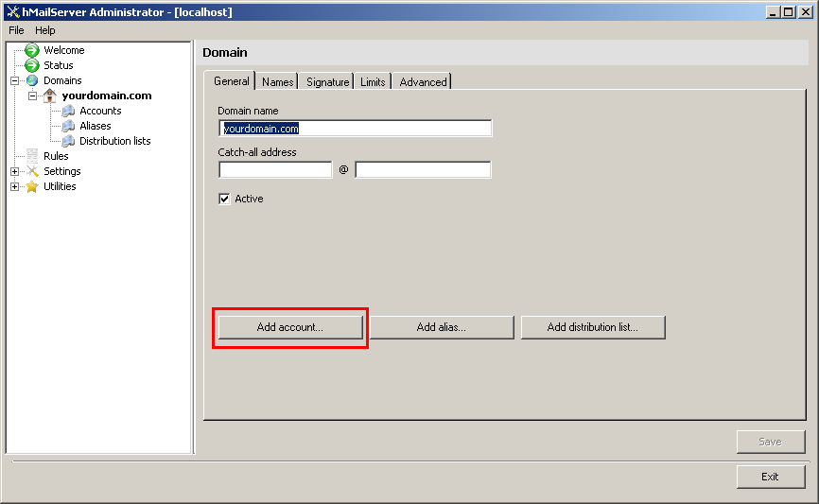The image size is (819, 504).
Task: Open the Limits tab
Action: click(373, 82)
